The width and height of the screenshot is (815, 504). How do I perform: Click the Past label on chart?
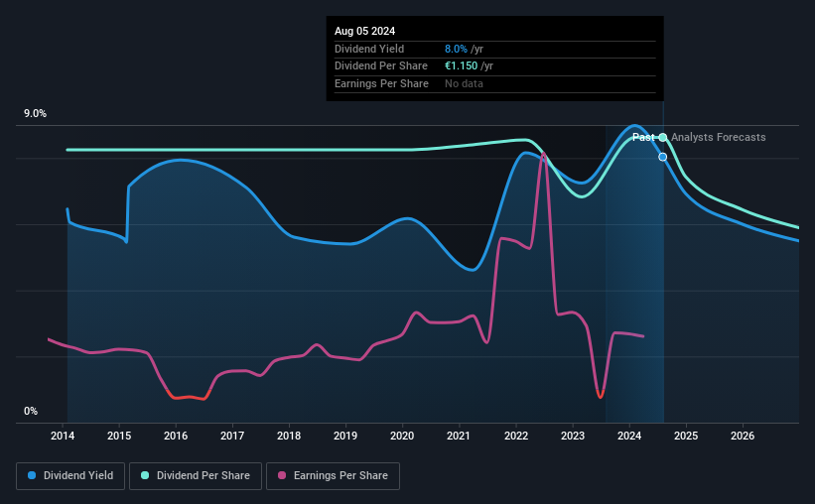point(643,137)
